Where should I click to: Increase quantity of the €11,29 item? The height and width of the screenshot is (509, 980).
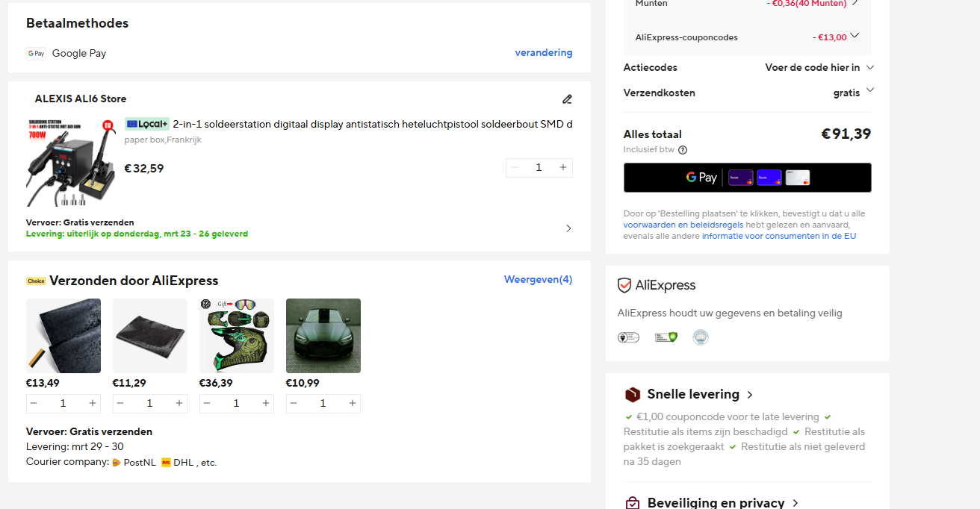pyautogui.click(x=179, y=403)
